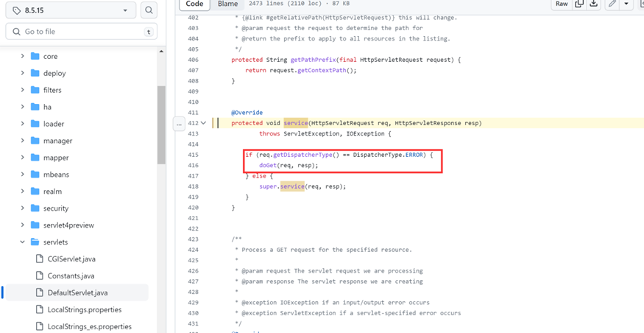Click the core folder icon

(35, 56)
